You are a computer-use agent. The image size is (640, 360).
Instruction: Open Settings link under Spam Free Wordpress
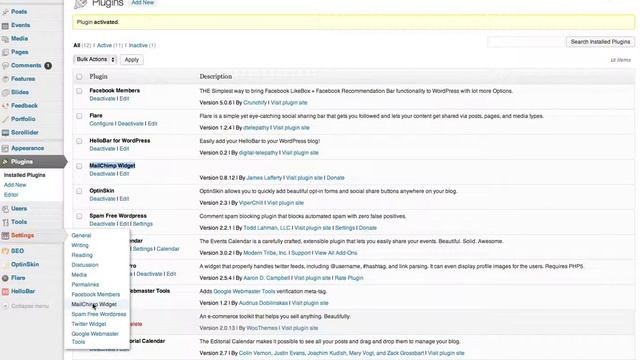tap(142, 224)
